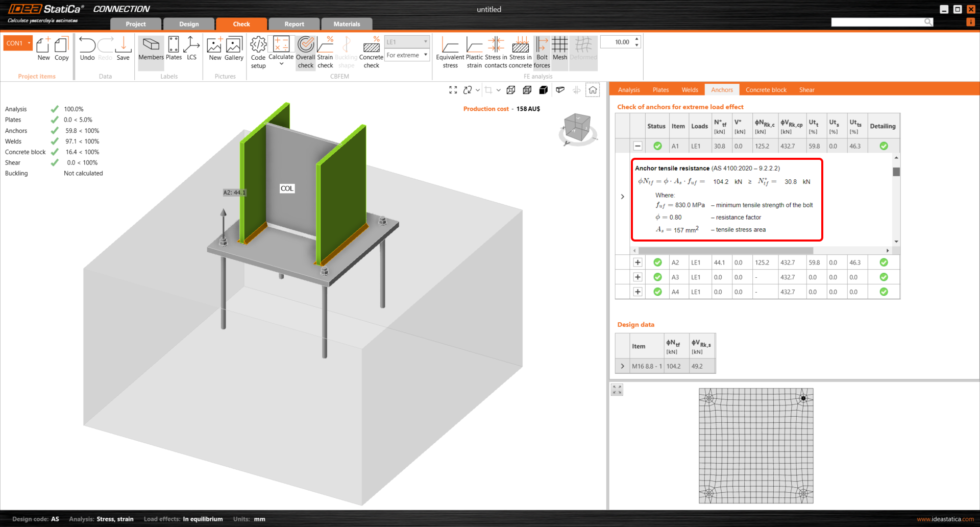This screenshot has height=527, width=980.
Task: Toggle the Mesh display
Action: [560, 49]
